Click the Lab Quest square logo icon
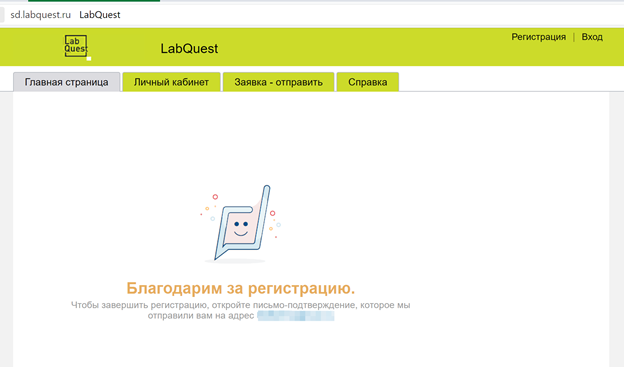This screenshot has height=367, width=624. (76, 46)
